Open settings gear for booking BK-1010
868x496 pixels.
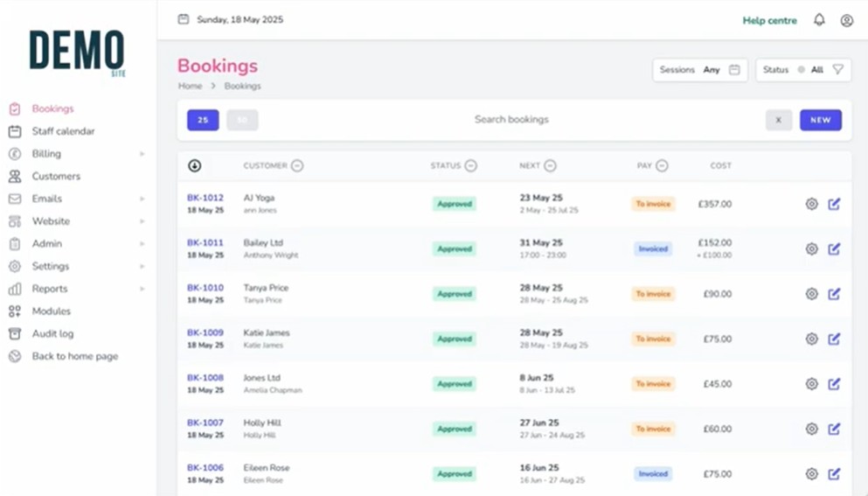coord(811,294)
